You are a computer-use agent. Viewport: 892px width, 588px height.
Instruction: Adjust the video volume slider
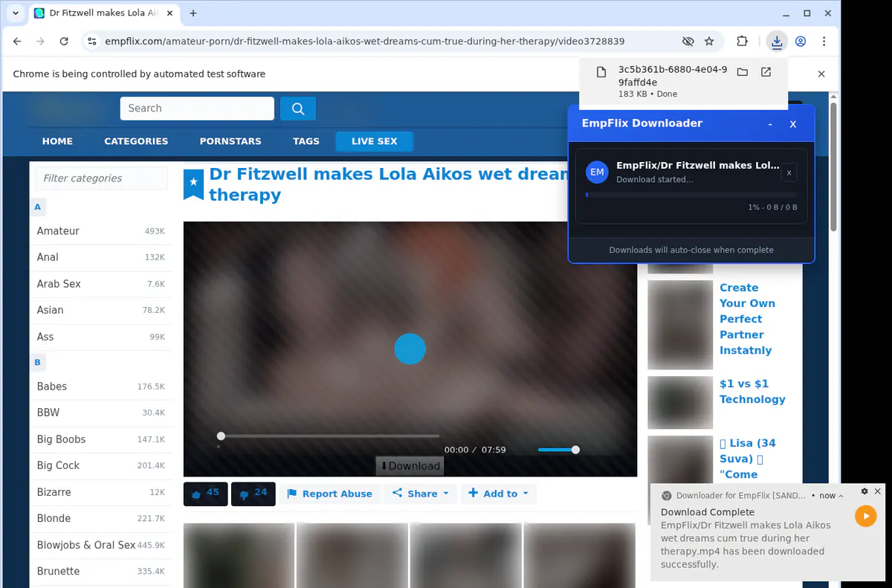click(x=557, y=450)
